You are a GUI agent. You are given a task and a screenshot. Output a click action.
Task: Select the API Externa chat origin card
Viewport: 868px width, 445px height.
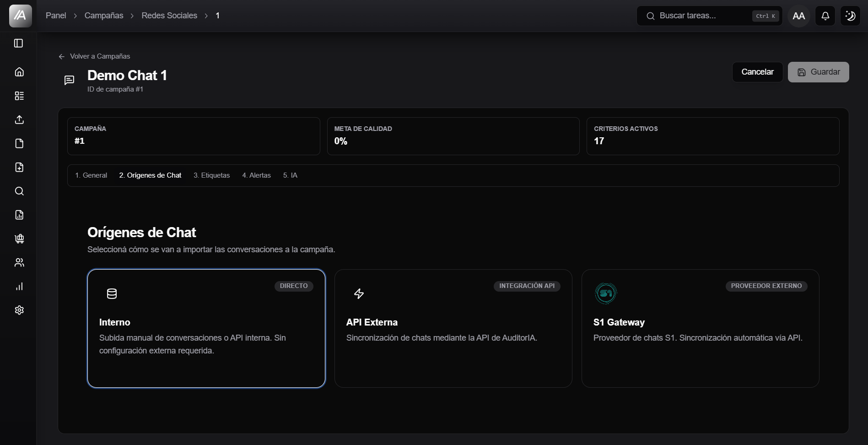[453, 328]
